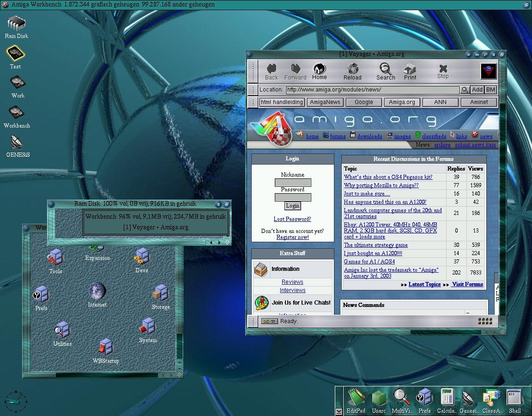Click the Ram Disk window scroll right arrow
The image size is (532, 416).
219,243
